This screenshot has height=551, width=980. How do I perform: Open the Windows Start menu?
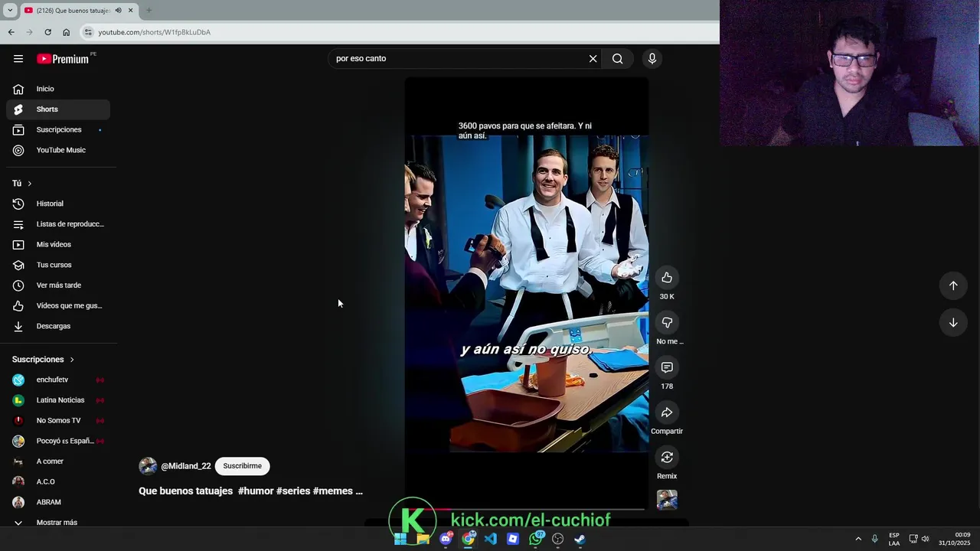[x=400, y=539]
